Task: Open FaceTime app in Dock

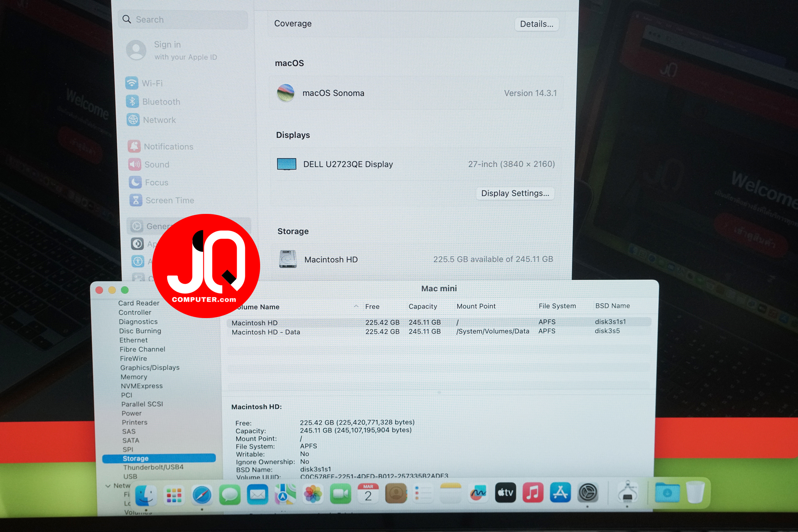Action: (340, 494)
